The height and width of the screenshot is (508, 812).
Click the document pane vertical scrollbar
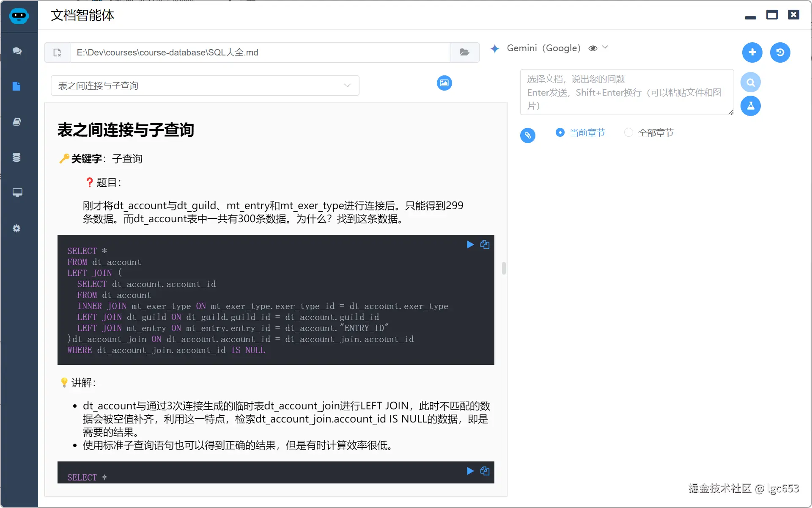(x=504, y=268)
